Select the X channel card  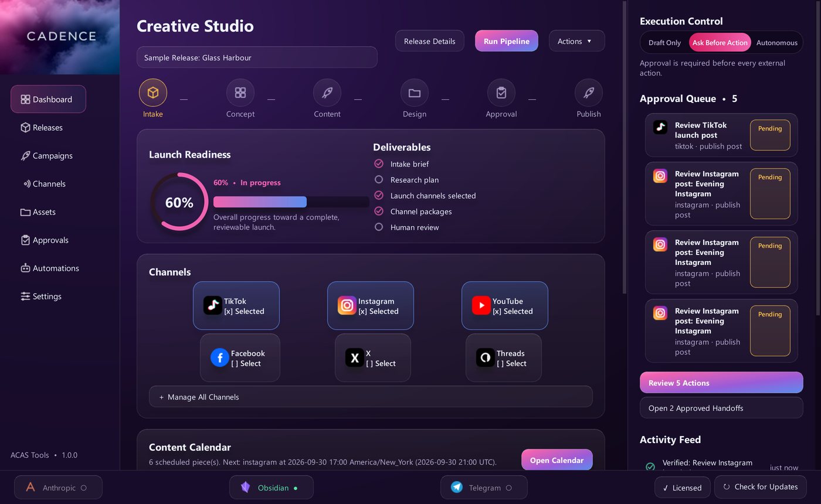click(x=373, y=358)
